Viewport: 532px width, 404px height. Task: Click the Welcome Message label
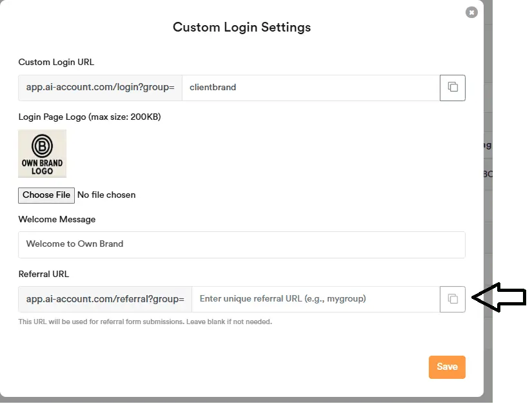57,220
